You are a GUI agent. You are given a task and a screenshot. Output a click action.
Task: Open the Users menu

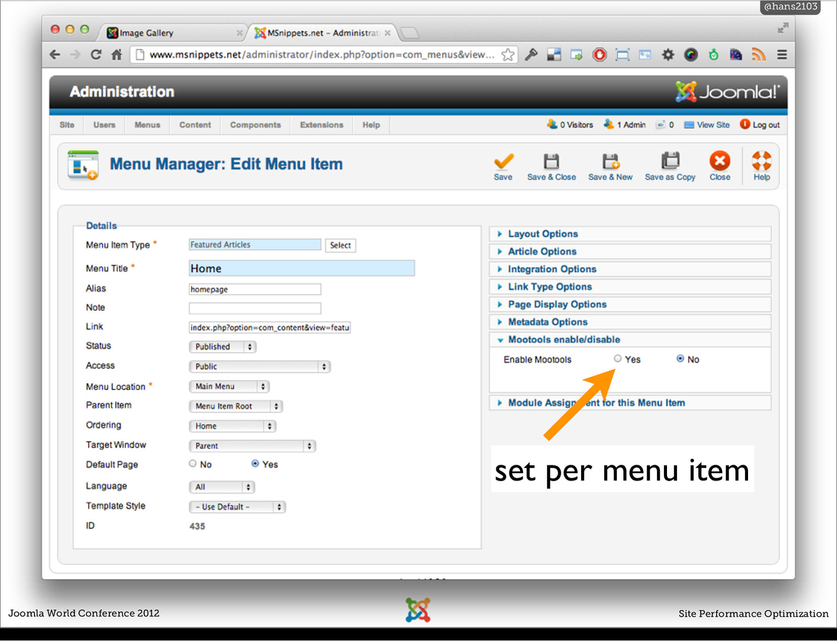pyautogui.click(x=105, y=125)
